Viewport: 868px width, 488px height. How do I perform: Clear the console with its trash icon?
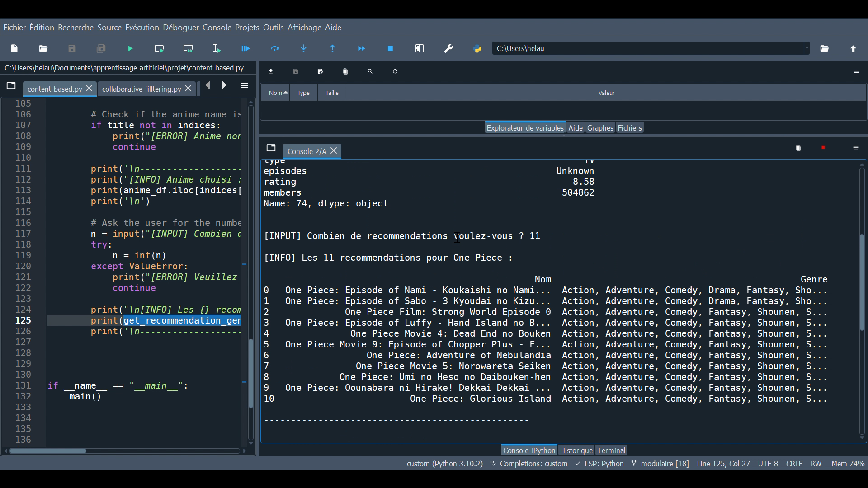798,148
